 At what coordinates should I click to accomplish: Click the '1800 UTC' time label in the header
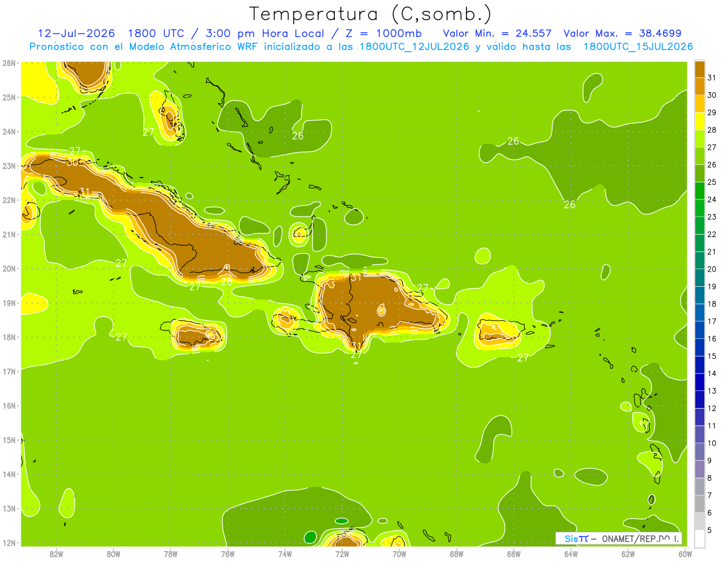pyautogui.click(x=157, y=33)
